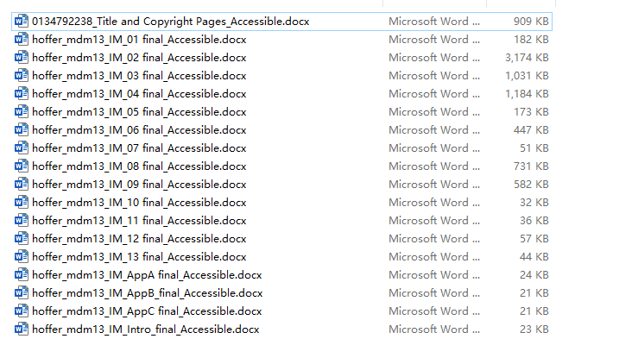Click Word icon beside hoffer_mdm13_IM_06 file
Screen dimensions: 619x364
pos(22,129)
